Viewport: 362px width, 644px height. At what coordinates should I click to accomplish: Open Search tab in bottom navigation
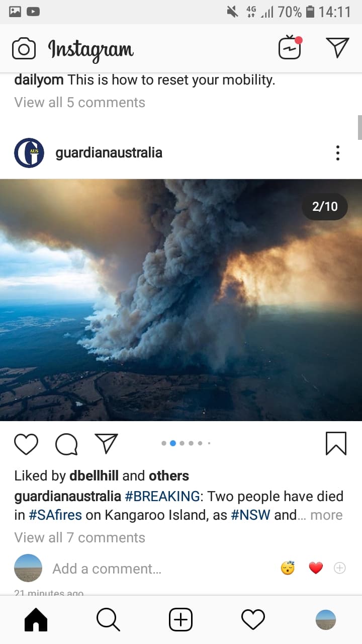coord(108,620)
